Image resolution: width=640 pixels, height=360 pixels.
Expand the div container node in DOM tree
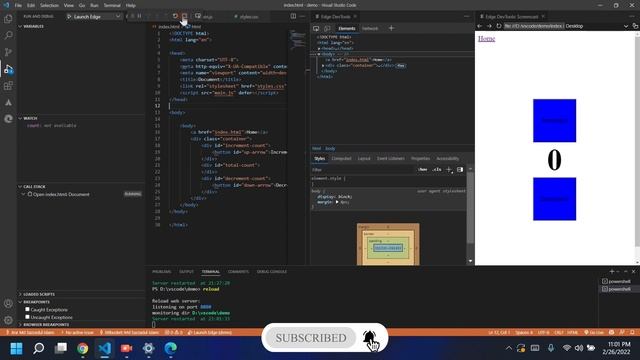323,66
